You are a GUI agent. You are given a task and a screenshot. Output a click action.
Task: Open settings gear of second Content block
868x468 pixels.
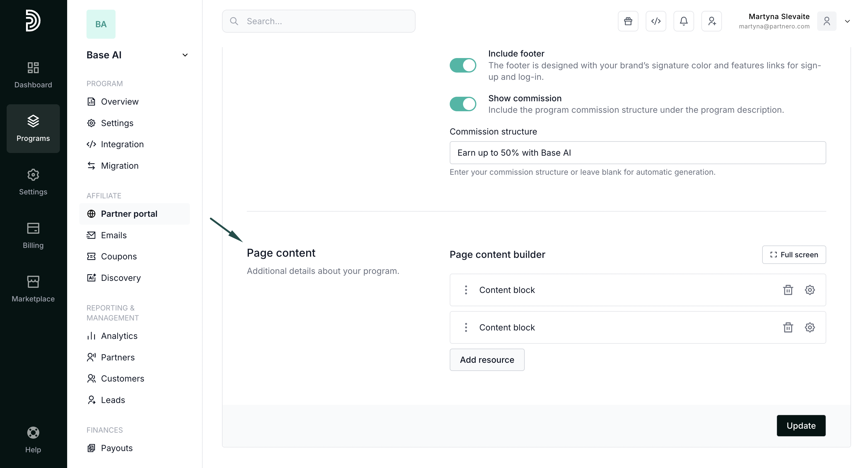(810, 327)
